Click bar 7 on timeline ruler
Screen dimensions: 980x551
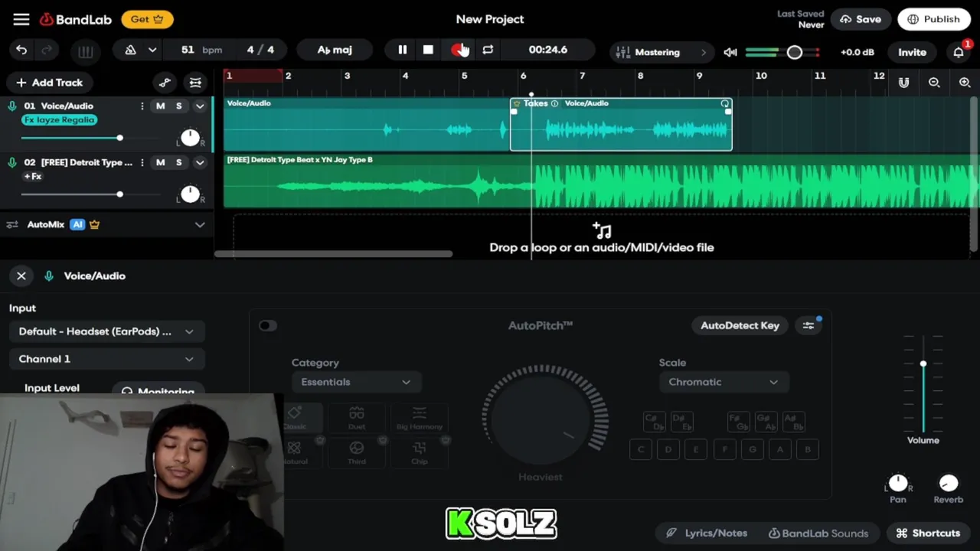coord(582,76)
